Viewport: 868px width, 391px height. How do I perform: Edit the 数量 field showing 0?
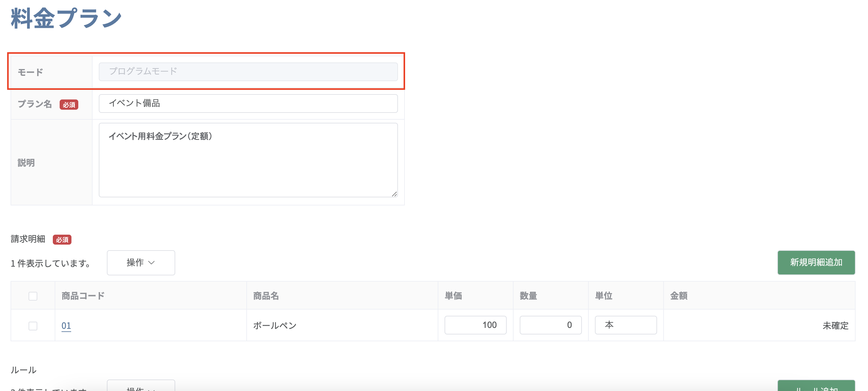(x=550, y=325)
